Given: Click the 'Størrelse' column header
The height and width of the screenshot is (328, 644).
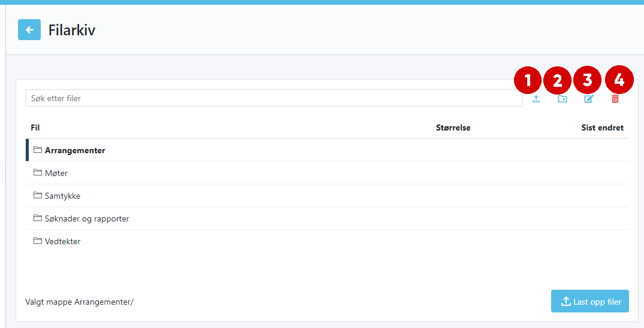Looking at the screenshot, I should [x=453, y=127].
